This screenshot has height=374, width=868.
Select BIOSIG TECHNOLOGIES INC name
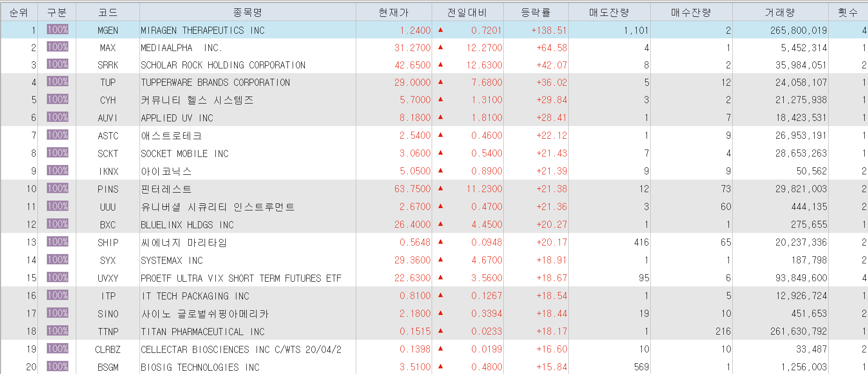[200, 367]
